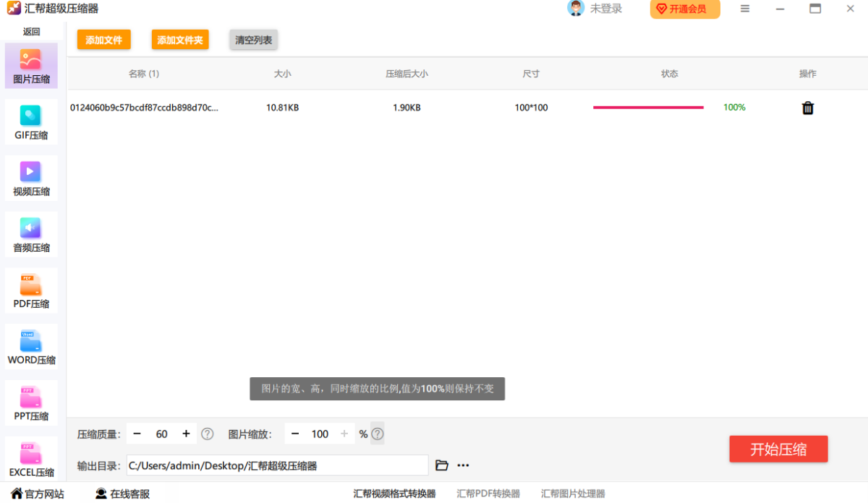Image resolution: width=868 pixels, height=503 pixels.
Task: Open the hamburger menu in title bar
Action: pyautogui.click(x=745, y=9)
